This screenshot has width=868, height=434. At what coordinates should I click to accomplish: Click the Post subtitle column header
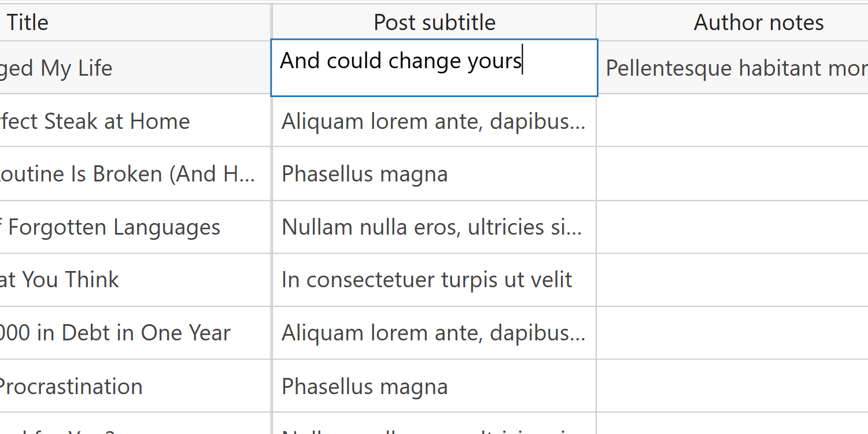tap(434, 23)
